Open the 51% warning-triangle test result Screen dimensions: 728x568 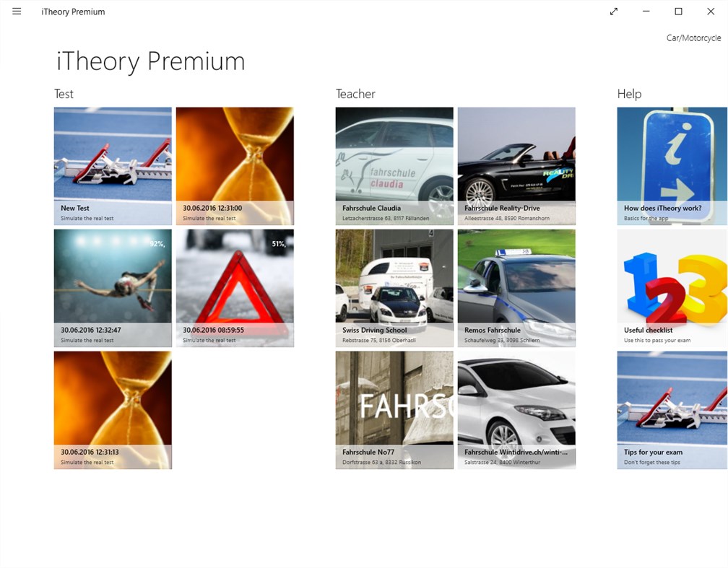[x=235, y=287]
